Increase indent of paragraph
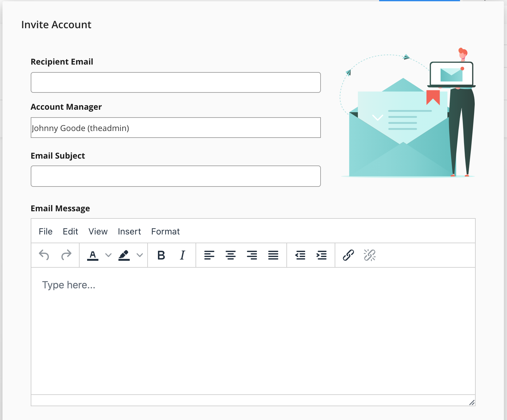The width and height of the screenshot is (507, 420). pos(321,255)
